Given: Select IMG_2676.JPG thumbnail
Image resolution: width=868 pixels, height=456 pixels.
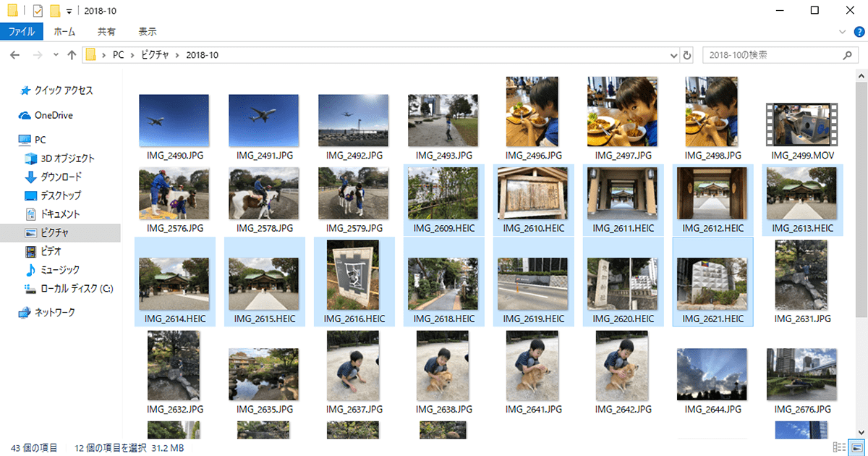Looking at the screenshot, I should point(801,375).
